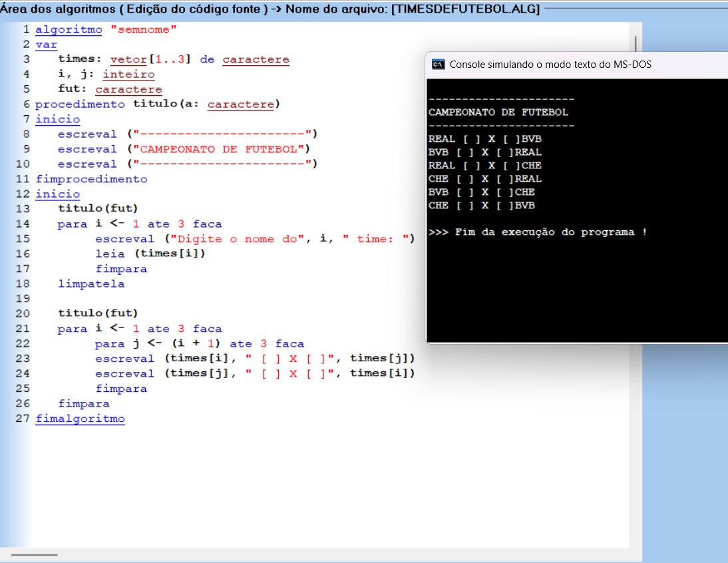Click 'CAMPEONATO DE FUTEBOL' in the console output
728x563 pixels.
point(498,112)
